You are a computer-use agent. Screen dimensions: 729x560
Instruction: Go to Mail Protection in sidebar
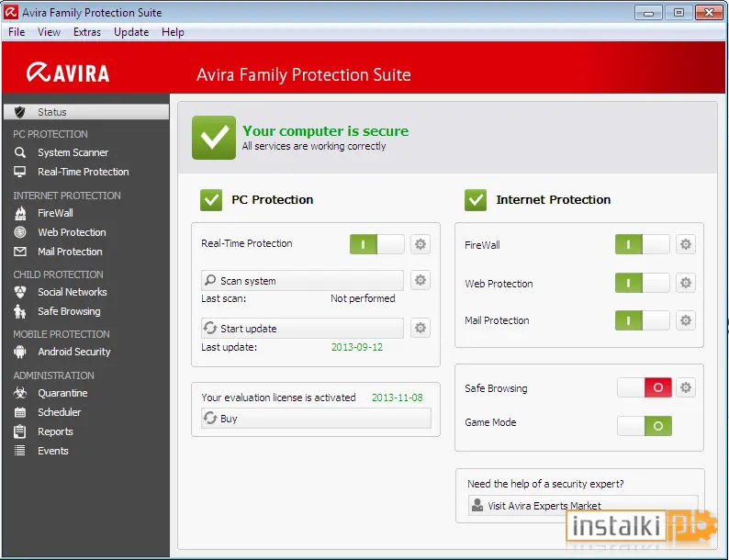click(x=70, y=252)
